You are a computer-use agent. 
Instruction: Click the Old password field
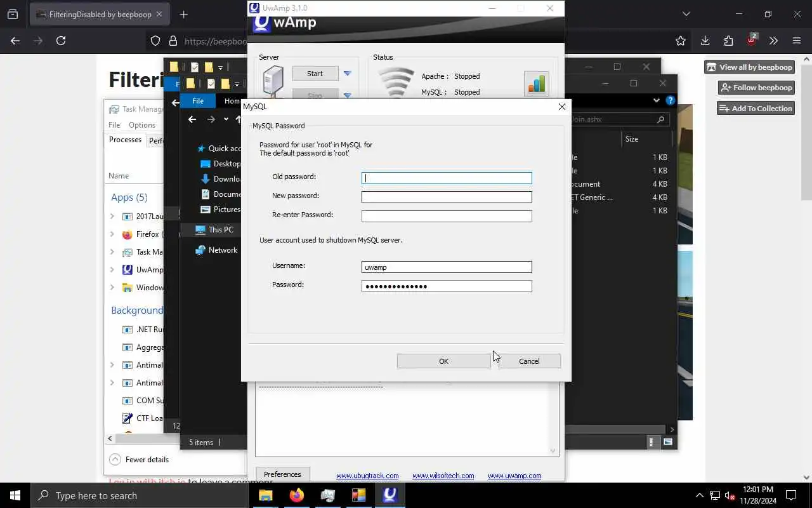point(447,178)
